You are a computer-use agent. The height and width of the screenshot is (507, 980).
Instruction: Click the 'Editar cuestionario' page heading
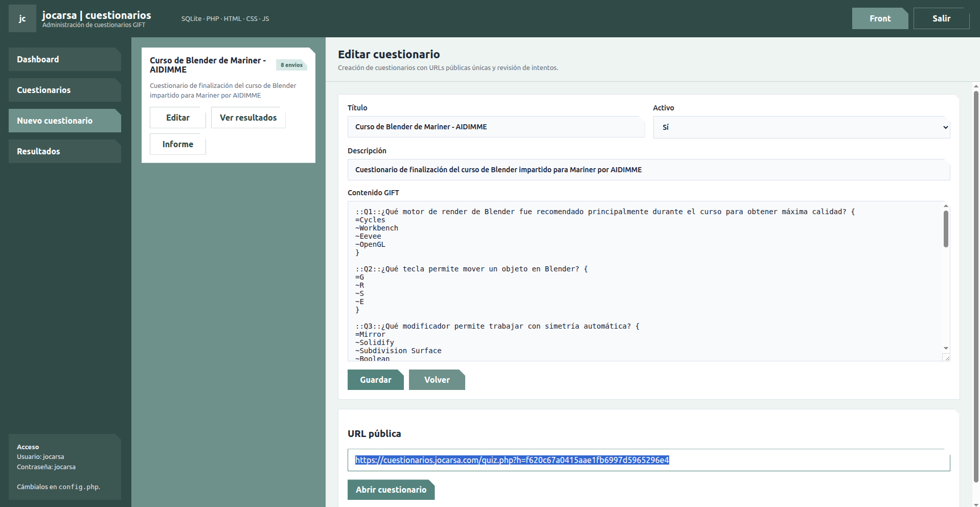coord(389,54)
